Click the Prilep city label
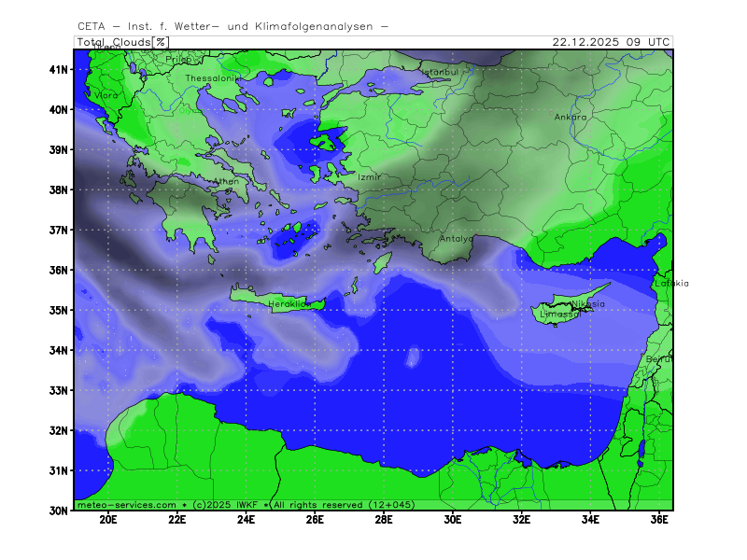747x560 pixels. point(177,60)
